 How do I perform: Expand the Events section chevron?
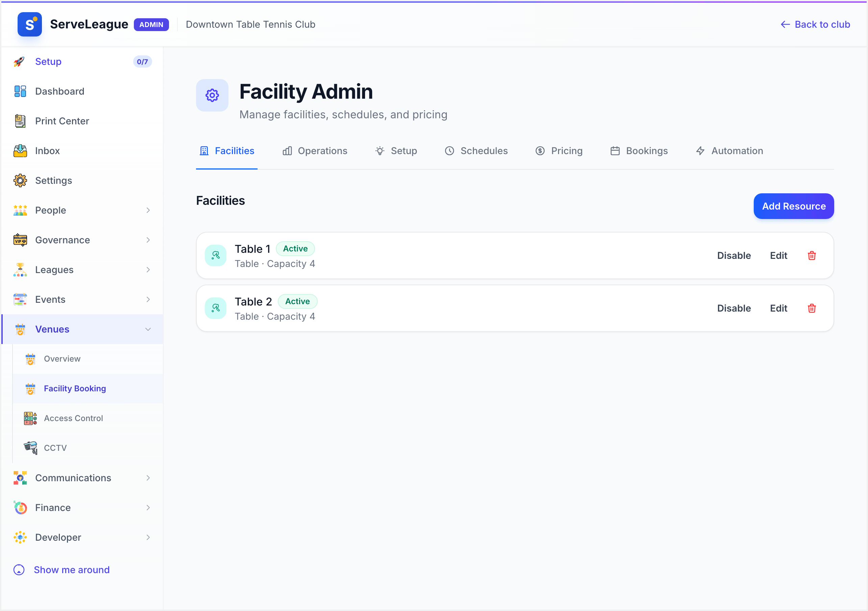148,299
